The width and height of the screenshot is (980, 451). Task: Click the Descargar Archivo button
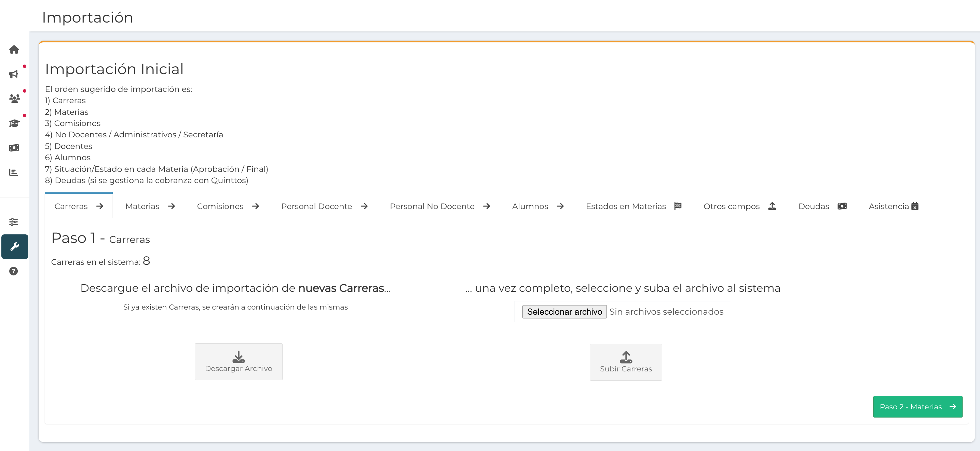pyautogui.click(x=239, y=361)
